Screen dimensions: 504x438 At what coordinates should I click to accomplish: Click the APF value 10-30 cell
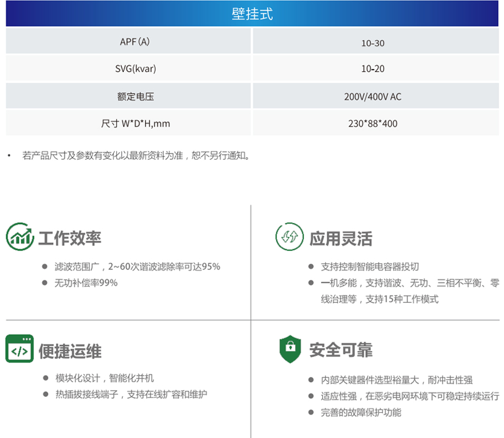[x=373, y=43]
